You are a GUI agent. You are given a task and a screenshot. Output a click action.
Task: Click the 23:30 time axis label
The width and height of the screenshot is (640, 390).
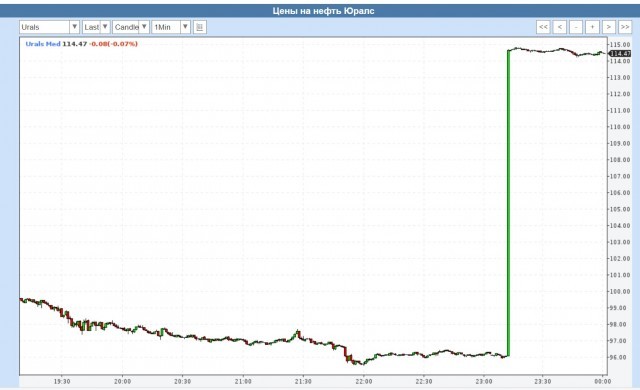(x=542, y=381)
